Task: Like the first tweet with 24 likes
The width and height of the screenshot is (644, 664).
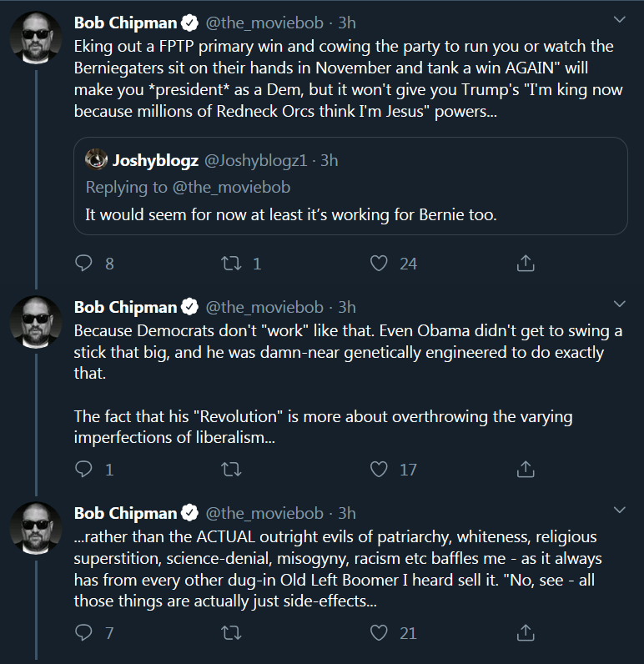Action: pos(379,263)
